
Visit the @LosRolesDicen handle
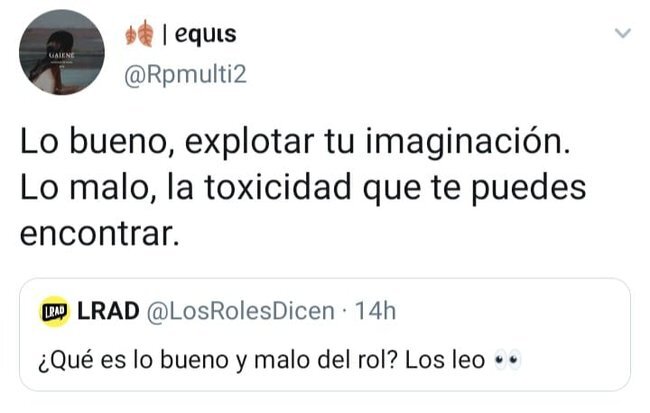pyautogui.click(x=240, y=312)
